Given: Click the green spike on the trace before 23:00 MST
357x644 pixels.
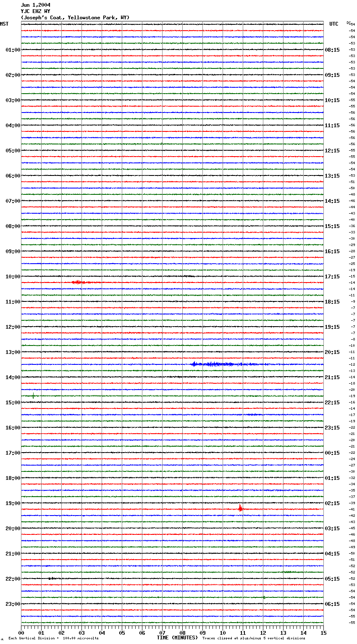Looking at the screenshot, I should click(264, 597).
